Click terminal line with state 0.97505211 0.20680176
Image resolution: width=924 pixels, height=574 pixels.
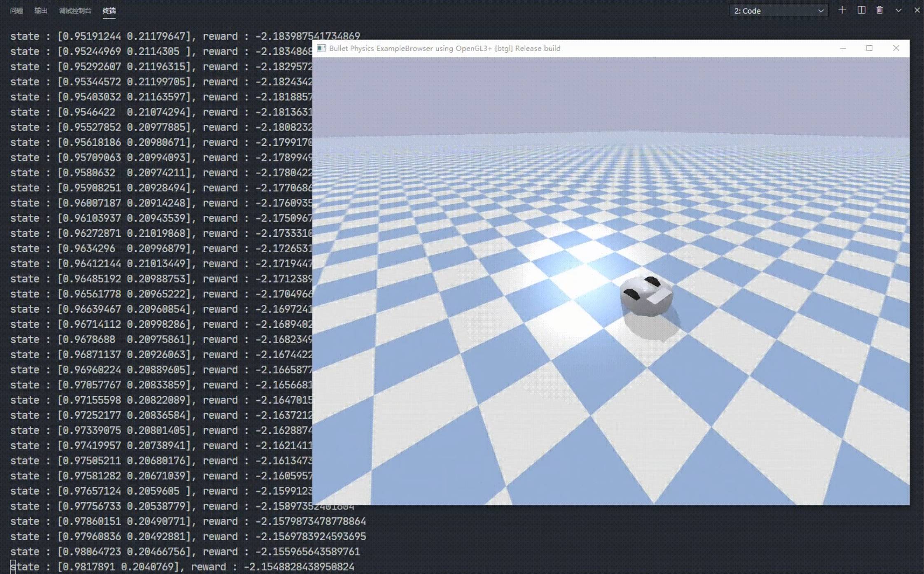coord(161,461)
